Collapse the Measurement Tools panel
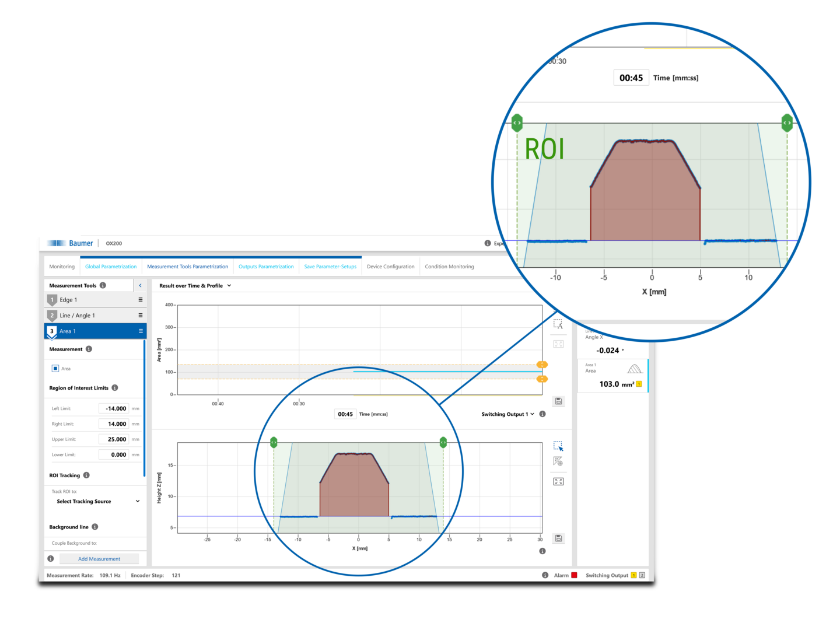 (140, 286)
